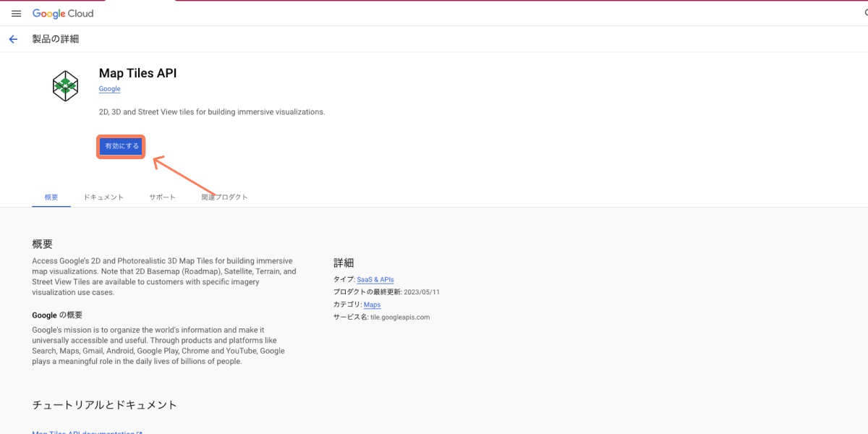
Task: Click the last updated date 2023/05/11
Action: pos(422,292)
